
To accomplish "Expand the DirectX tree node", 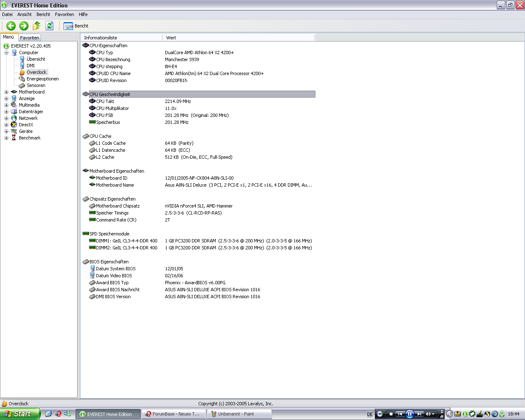I will coord(7,125).
